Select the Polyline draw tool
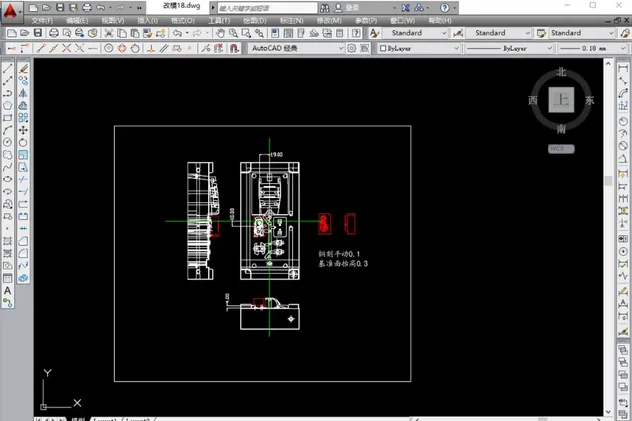This screenshot has height=421, width=632. 8,93
